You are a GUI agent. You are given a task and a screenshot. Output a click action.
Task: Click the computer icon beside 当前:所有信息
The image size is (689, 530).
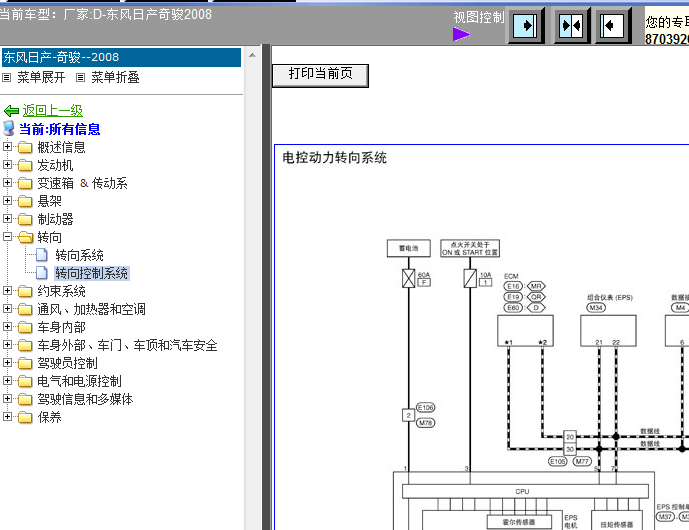[9, 128]
